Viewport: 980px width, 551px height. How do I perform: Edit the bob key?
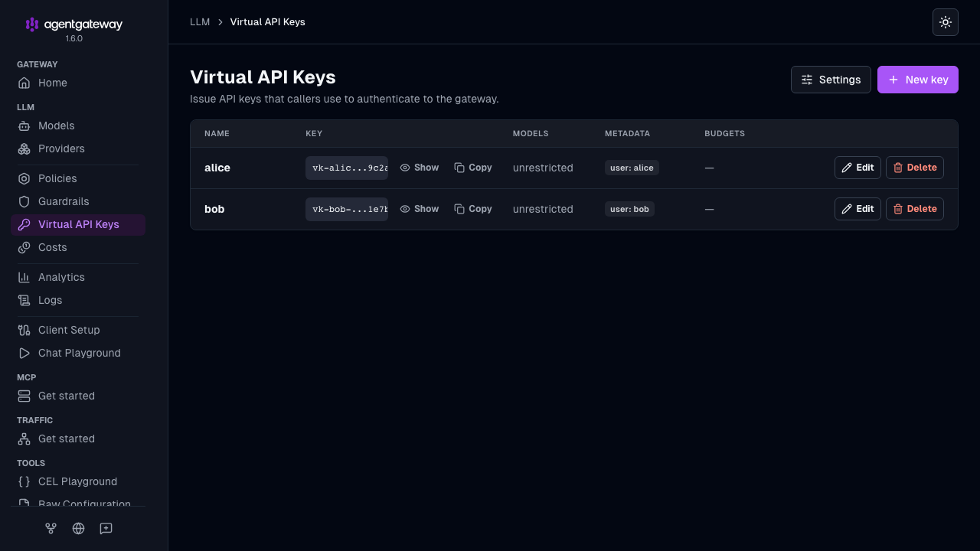tap(857, 209)
